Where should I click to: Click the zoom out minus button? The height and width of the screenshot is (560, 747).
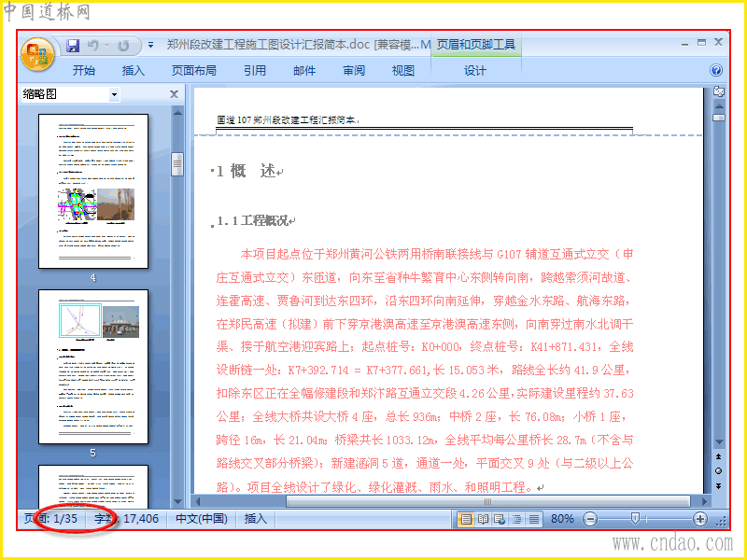coord(590,519)
